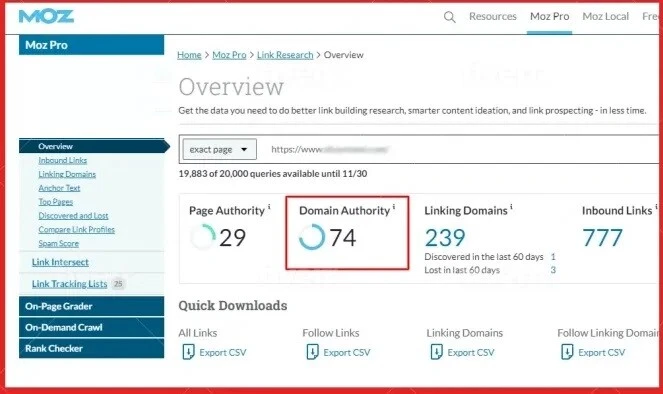Click Quick Downloads heading
The width and height of the screenshot is (663, 394).
pos(233,305)
